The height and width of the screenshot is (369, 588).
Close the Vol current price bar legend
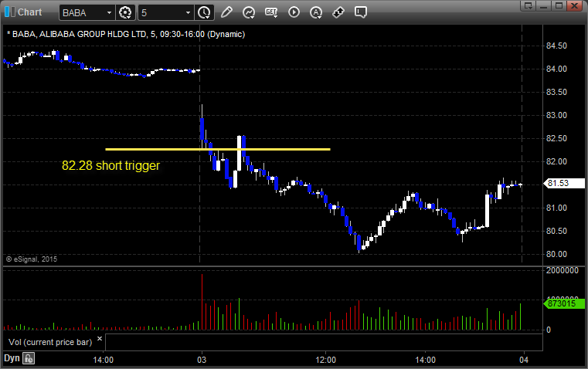(100, 339)
